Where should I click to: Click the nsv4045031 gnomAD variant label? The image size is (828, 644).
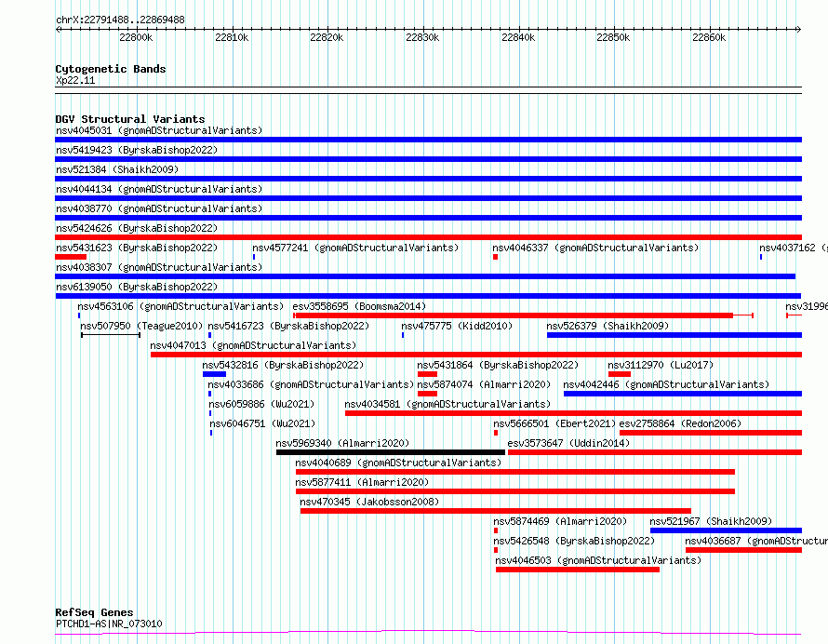[159, 130]
